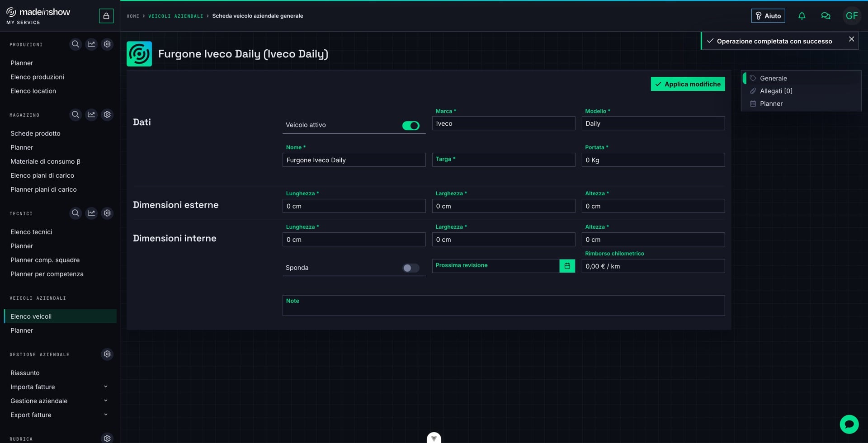Open Planner comp. squadre
Viewport: 868px width, 443px height.
45,260
